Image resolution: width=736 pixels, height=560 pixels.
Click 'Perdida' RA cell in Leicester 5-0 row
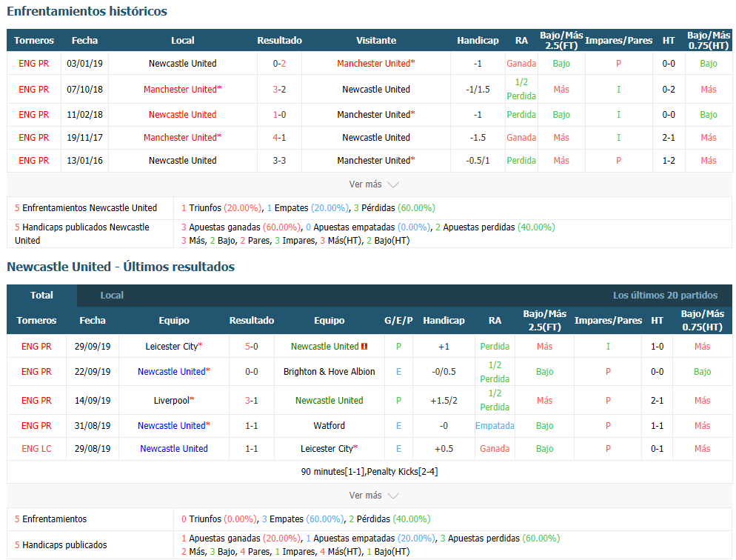coord(495,347)
